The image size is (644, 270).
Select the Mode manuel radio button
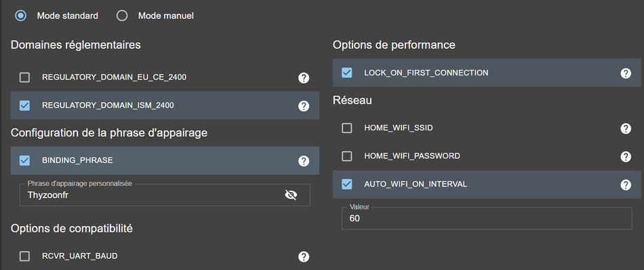coord(122,16)
